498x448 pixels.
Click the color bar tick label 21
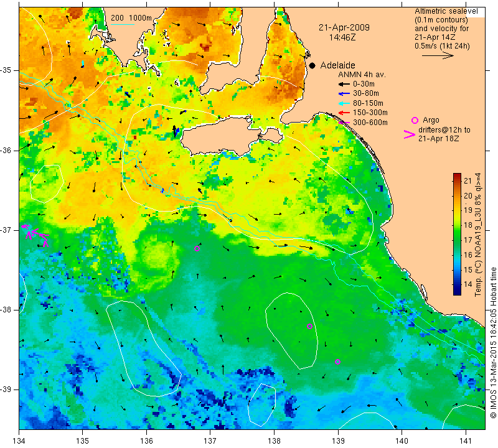(468, 181)
